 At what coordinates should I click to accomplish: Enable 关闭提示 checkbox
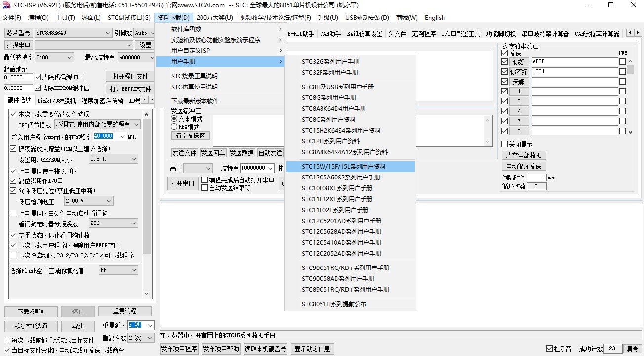click(x=504, y=144)
